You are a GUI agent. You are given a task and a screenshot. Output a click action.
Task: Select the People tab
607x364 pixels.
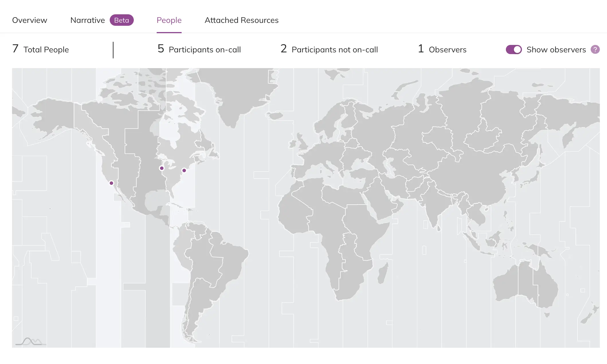(x=169, y=20)
